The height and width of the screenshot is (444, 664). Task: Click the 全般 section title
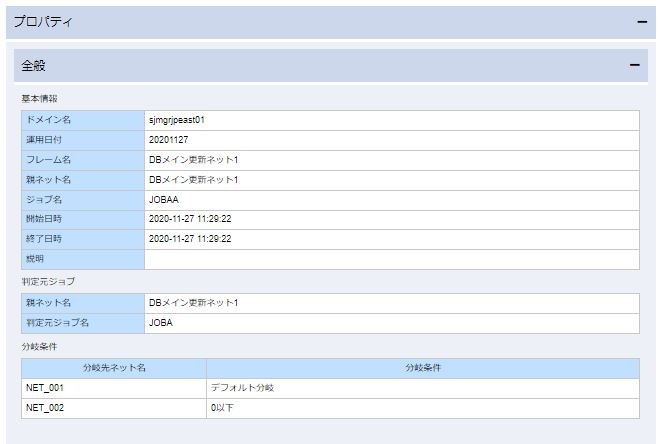(x=33, y=66)
